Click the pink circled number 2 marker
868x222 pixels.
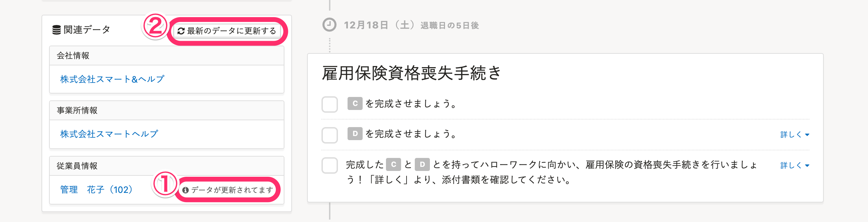[155, 26]
